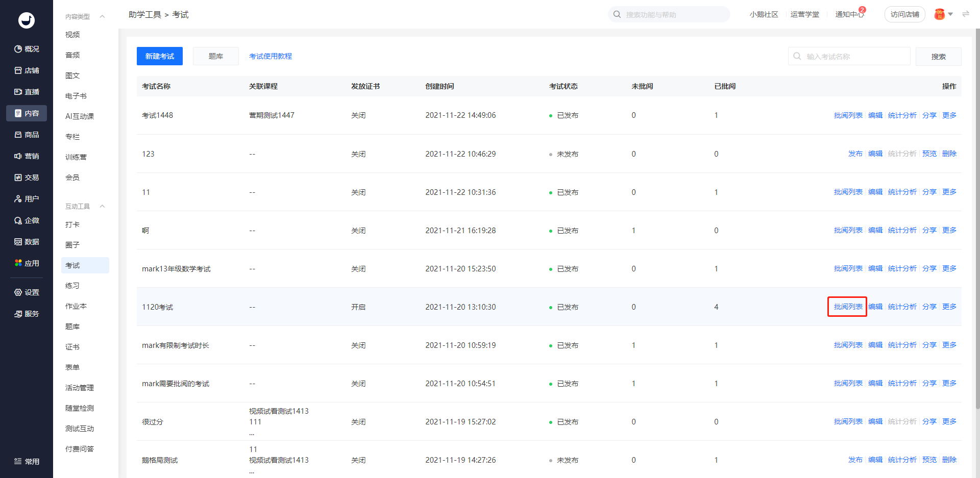Click the 访问店铺 button
The width and height of the screenshot is (980, 478).
(x=904, y=14)
